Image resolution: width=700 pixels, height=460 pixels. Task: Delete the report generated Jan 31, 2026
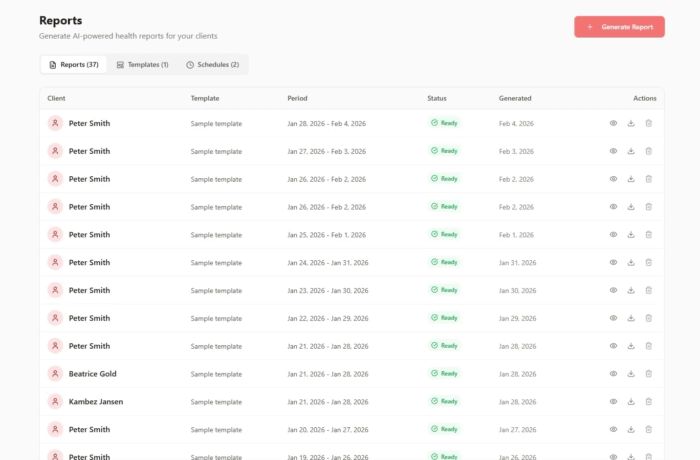(648, 262)
